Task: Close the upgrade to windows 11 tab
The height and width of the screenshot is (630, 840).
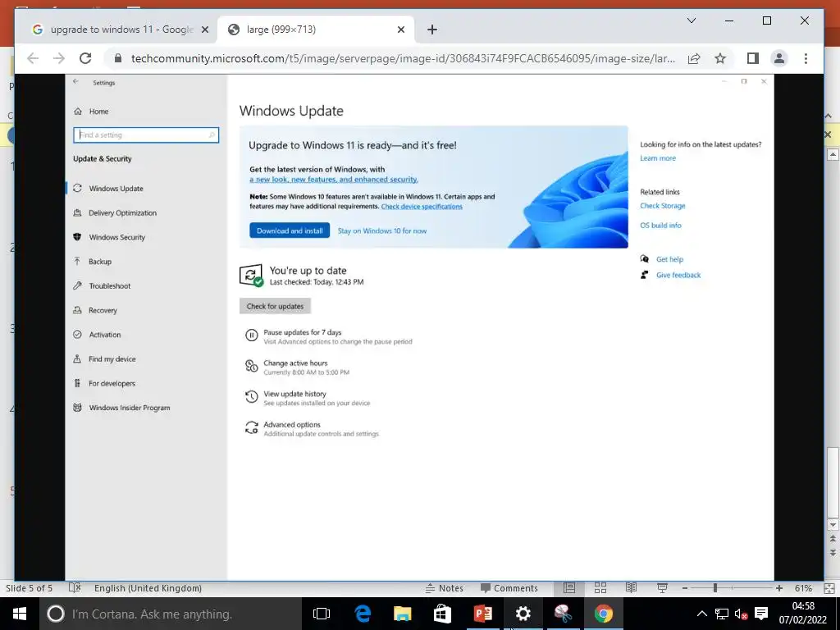Action: pos(204,30)
